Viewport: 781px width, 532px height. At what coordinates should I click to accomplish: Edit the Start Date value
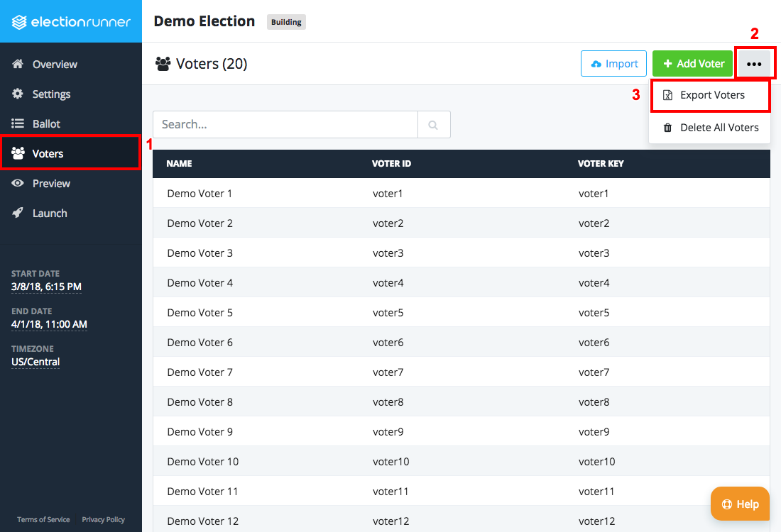point(46,287)
